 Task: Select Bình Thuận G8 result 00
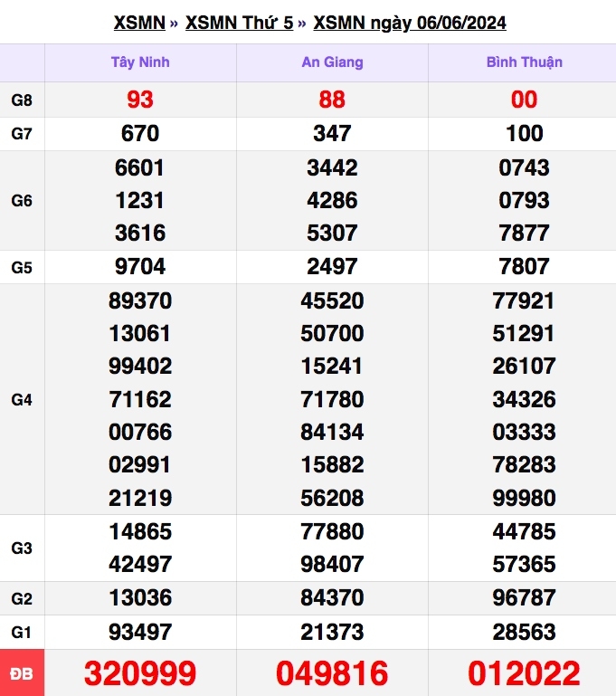525,100
